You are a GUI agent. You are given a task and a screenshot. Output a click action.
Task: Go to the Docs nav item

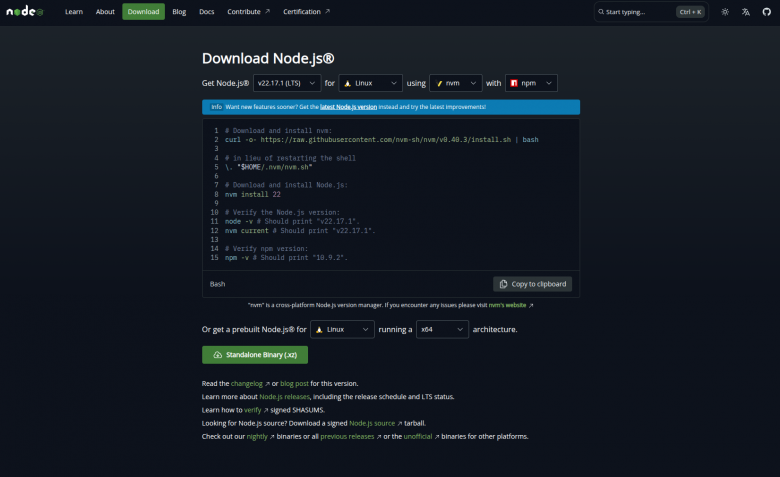click(206, 11)
